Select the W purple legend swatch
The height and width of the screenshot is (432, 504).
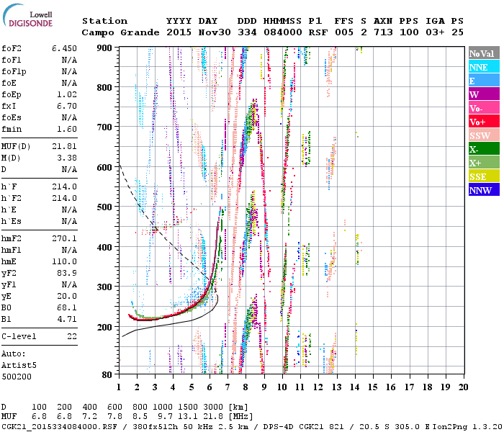[x=484, y=94]
